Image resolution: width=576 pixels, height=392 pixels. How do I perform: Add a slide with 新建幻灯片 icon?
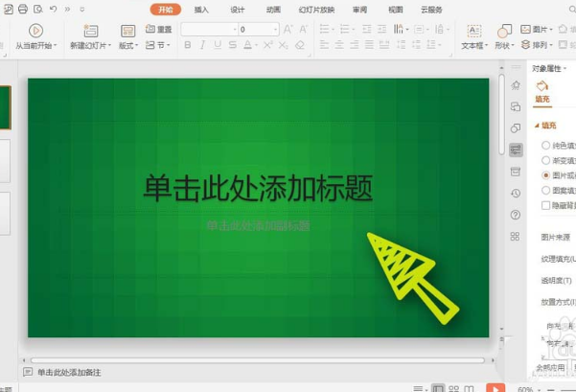click(x=91, y=31)
